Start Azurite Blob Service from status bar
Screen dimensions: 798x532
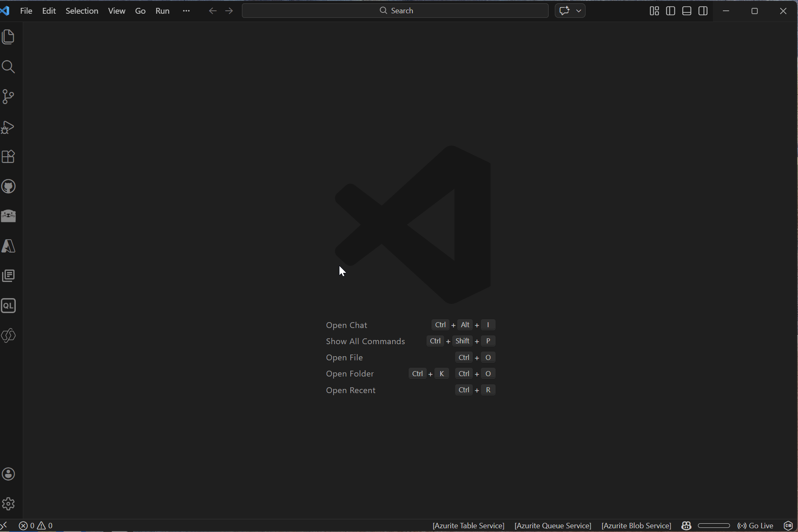click(636, 525)
